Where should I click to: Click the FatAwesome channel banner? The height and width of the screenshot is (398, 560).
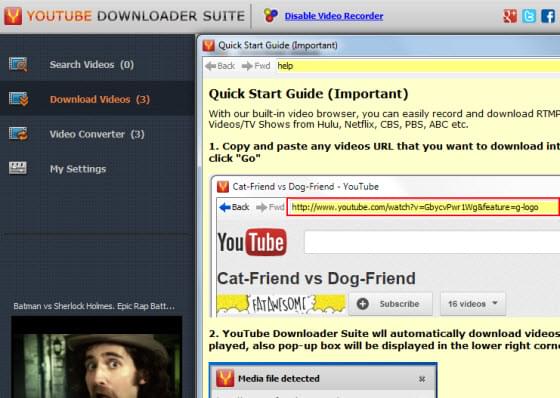pyautogui.click(x=281, y=305)
